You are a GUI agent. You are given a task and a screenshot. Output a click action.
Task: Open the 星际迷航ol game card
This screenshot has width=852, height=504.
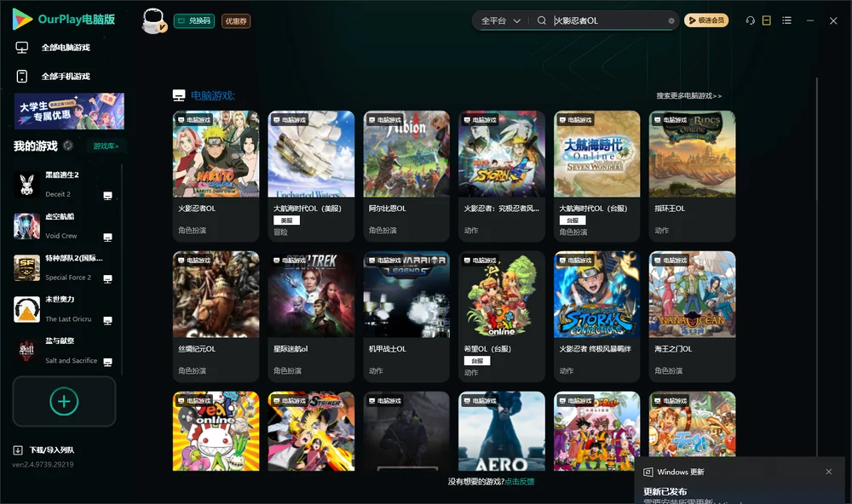pyautogui.click(x=311, y=317)
